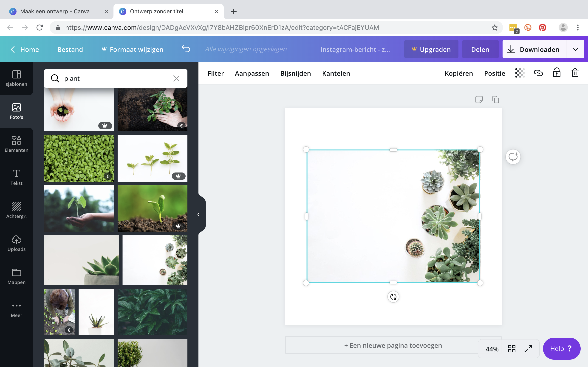Open the Tekst panel
This screenshot has width=588, height=367.
click(16, 177)
